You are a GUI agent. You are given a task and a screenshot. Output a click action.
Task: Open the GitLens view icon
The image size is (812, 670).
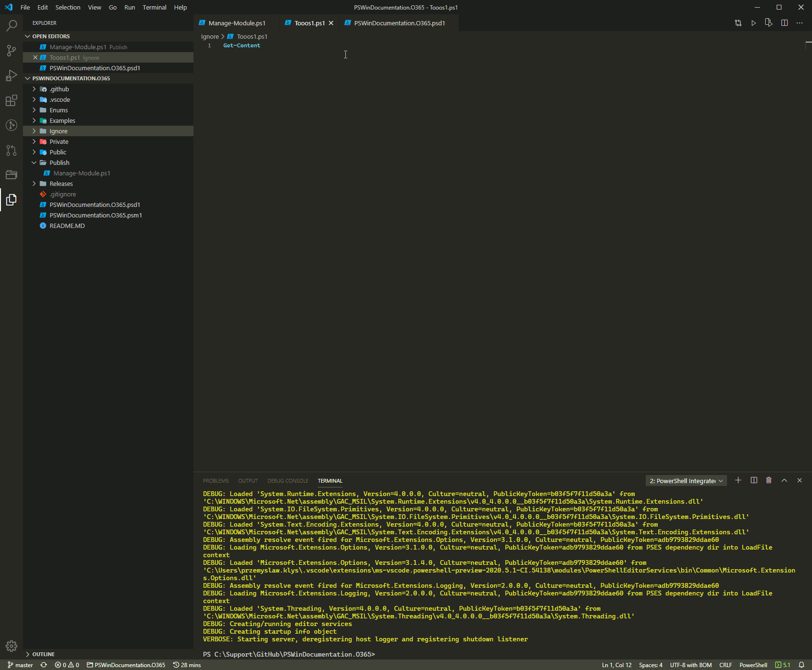coord(11,125)
